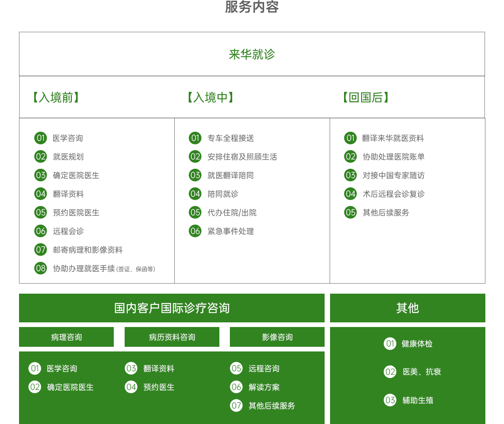Screen dimensions: 504x424
Task: Select 医美、抗衰 in the 其他 panel
Action: 422,372
